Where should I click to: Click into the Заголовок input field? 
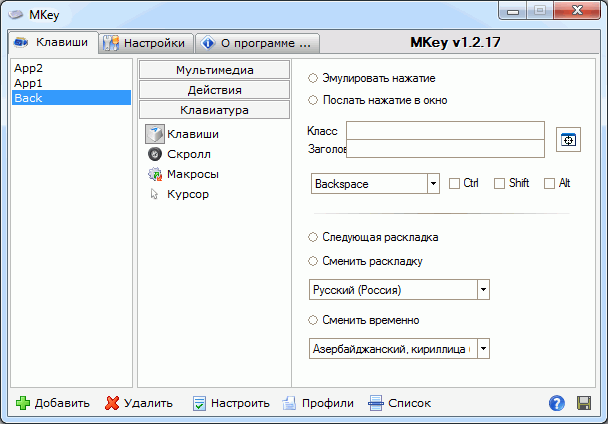445,149
